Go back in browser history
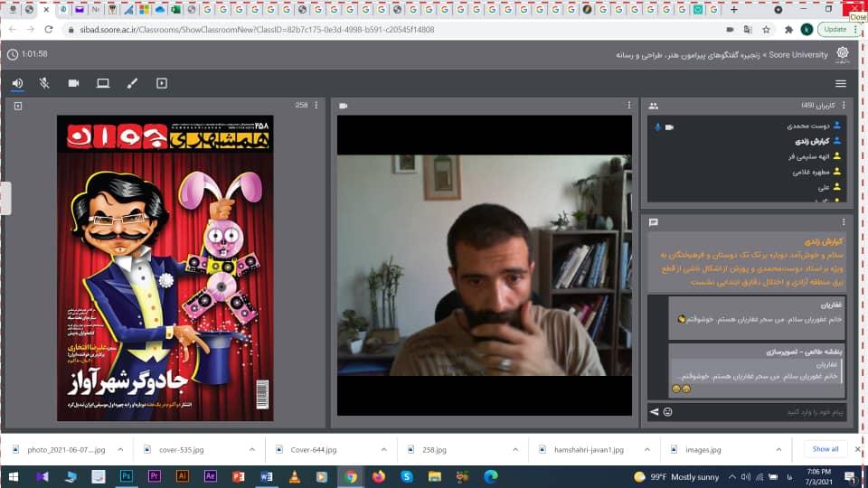Viewport: 868px width, 488px height. 12,29
